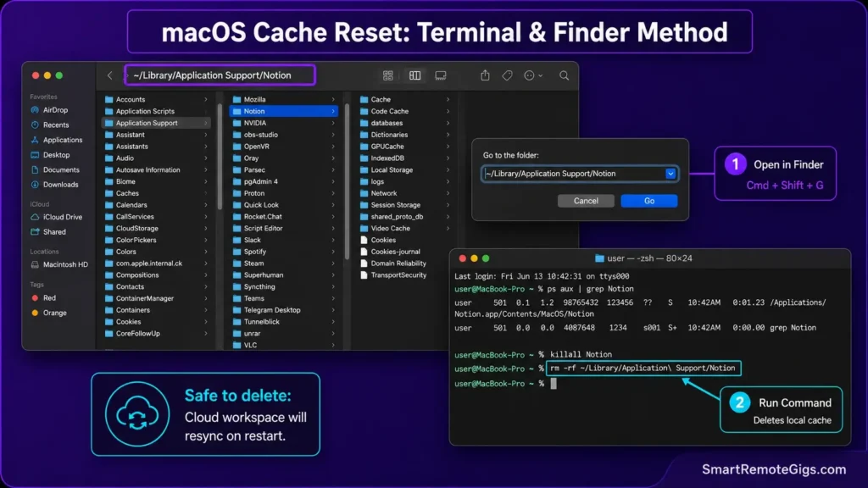Open the Finder more actions menu

click(x=532, y=75)
